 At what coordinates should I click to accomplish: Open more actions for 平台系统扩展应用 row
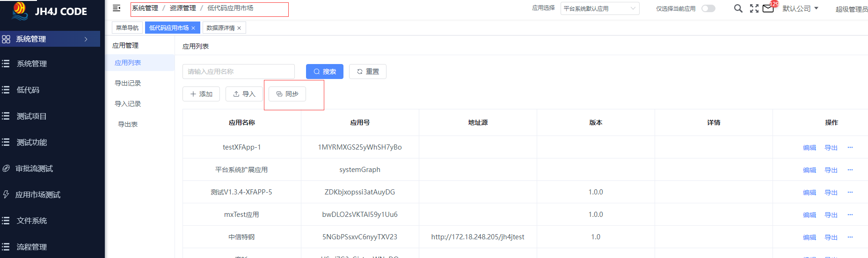850,170
